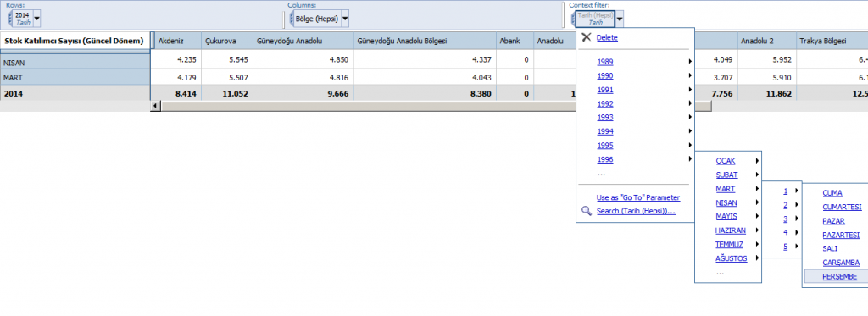Click the Güneydoğu Anadolu Bölgesi column header
Screen dimensions: 868x316
tap(426, 41)
